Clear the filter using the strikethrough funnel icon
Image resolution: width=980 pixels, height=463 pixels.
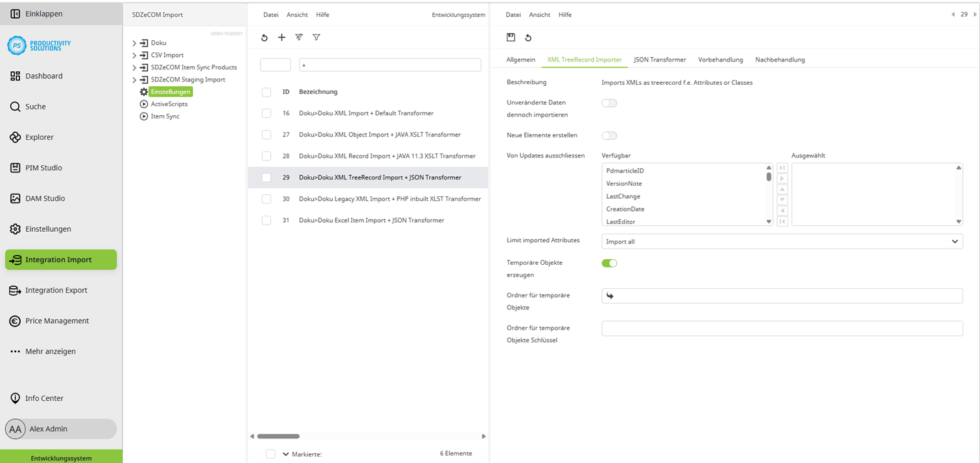[x=299, y=38]
